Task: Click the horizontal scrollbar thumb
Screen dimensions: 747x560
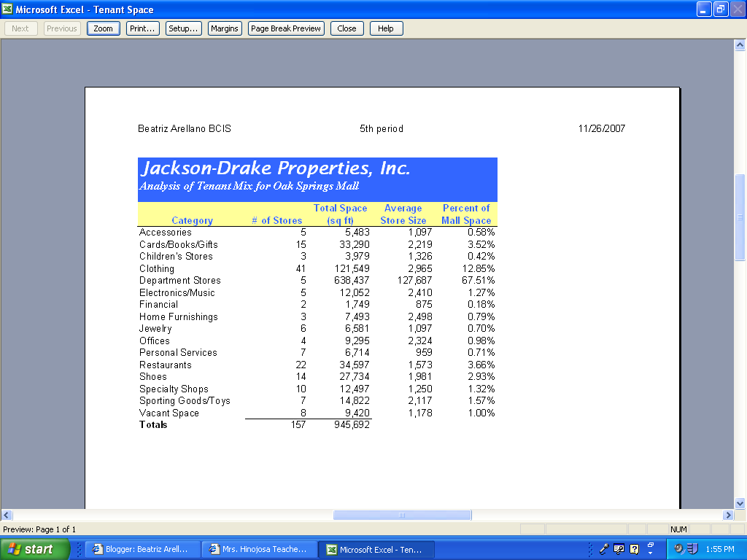Action: click(x=402, y=515)
